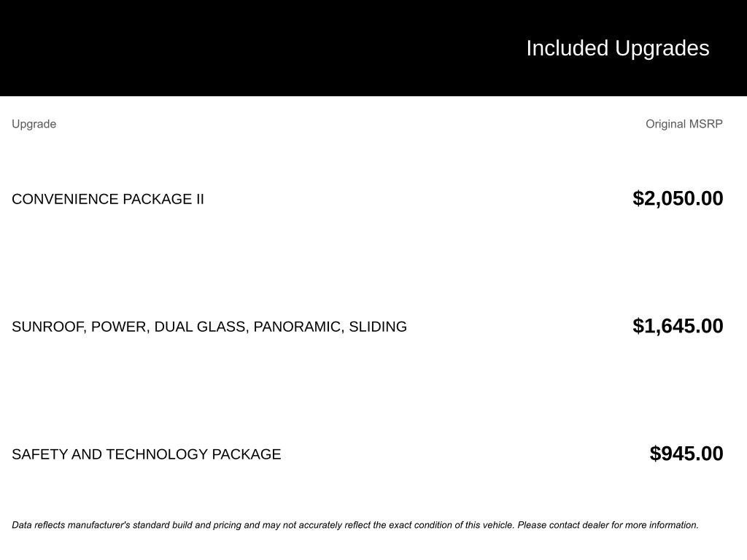Click the word SLIDING
747x560 pixels.
pos(378,327)
